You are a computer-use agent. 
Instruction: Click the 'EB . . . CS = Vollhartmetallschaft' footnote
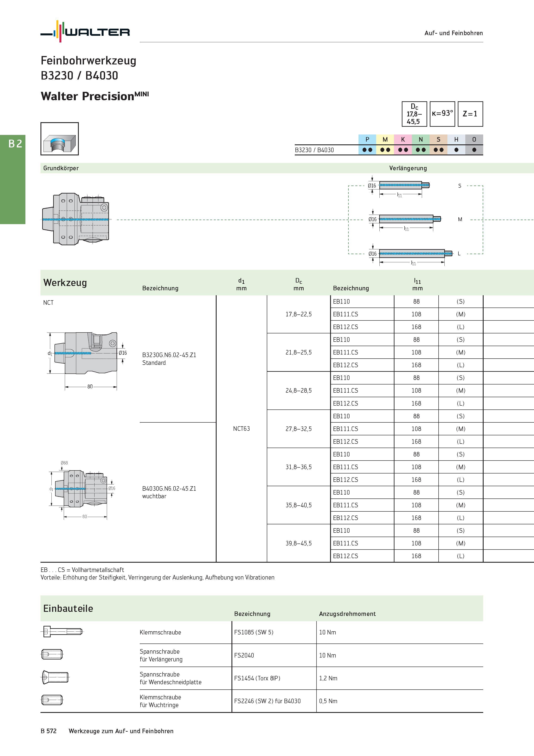point(82,570)
